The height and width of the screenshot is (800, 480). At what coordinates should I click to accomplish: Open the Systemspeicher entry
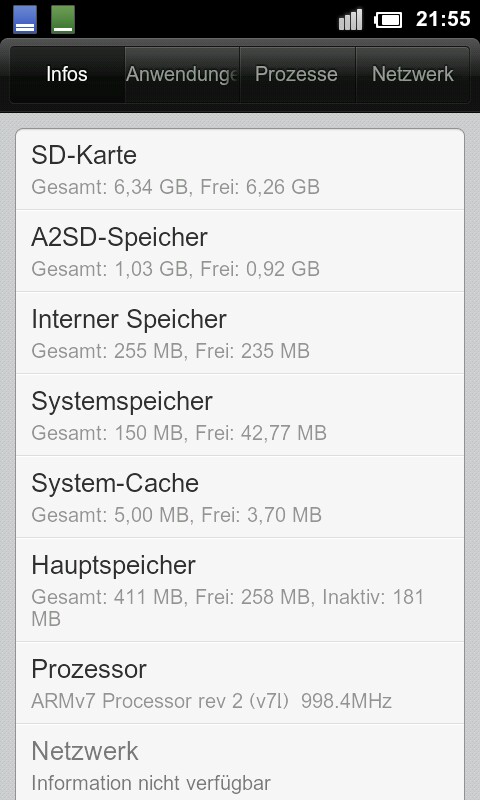[x=240, y=415]
